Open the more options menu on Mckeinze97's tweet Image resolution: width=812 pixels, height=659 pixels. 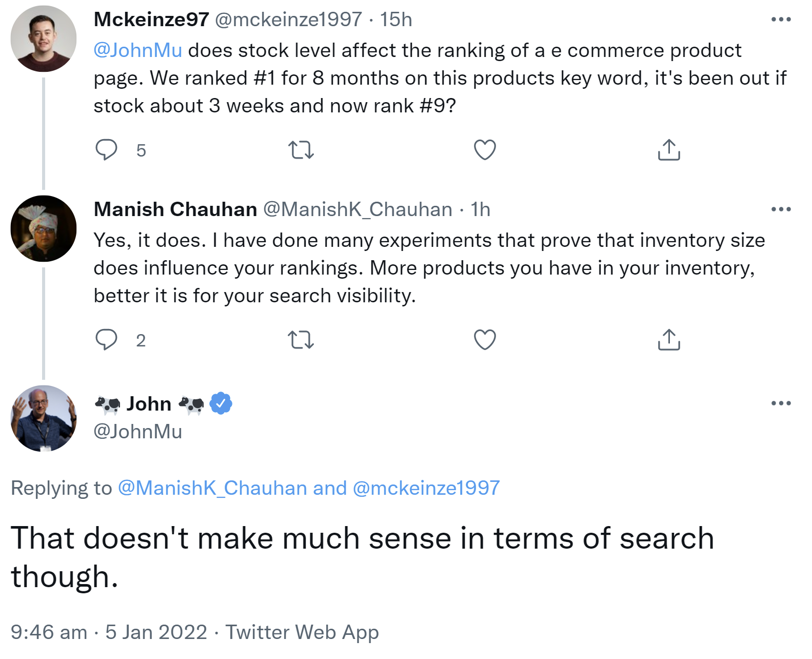pos(780,18)
